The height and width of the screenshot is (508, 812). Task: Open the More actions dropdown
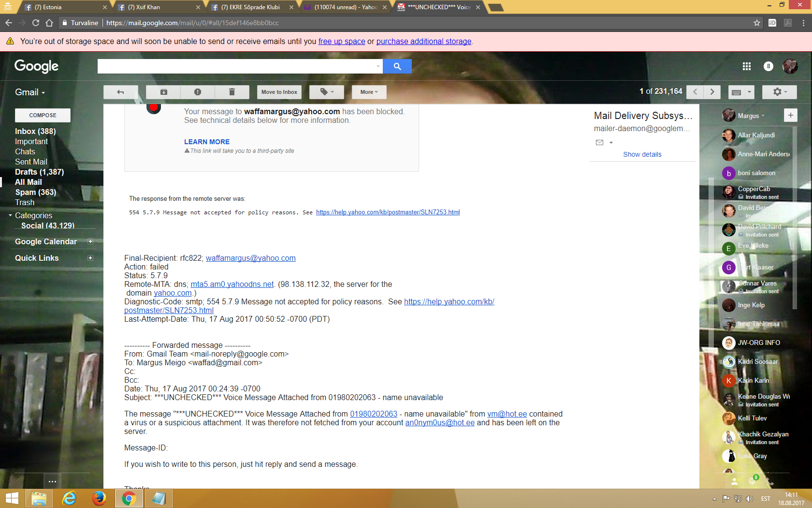[x=369, y=92]
